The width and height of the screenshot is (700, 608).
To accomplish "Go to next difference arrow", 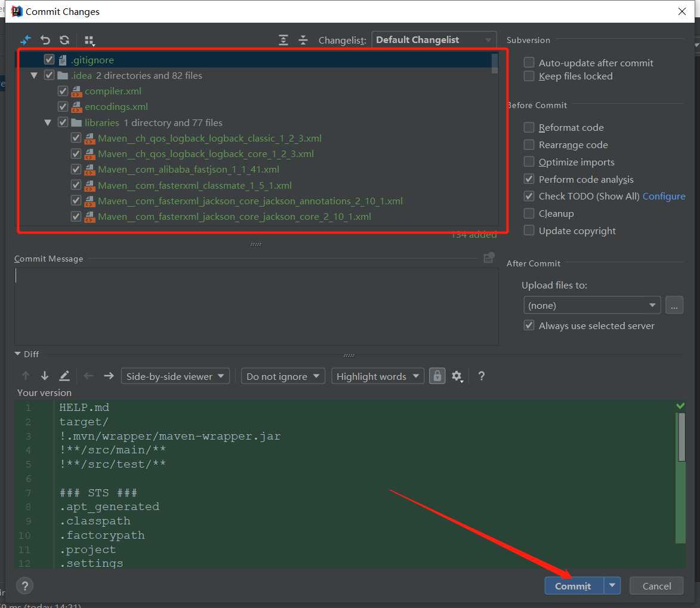I will pyautogui.click(x=45, y=376).
